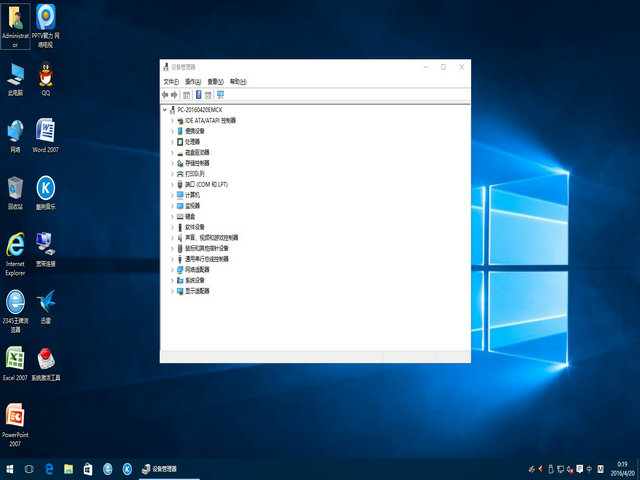Image resolution: width=640 pixels, height=480 pixels.
Task: Click the Forward arrow in Device Manager toolbar
Action: pyautogui.click(x=174, y=95)
